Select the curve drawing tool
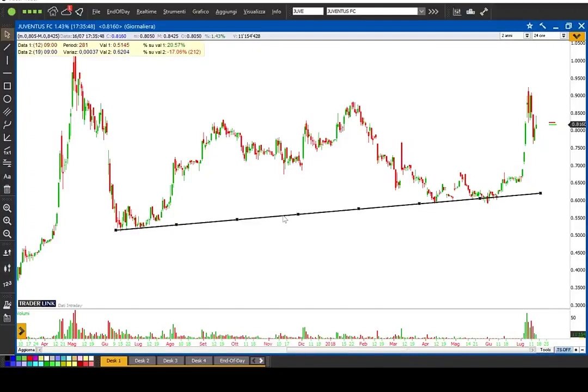The image size is (588, 392). coord(7,125)
